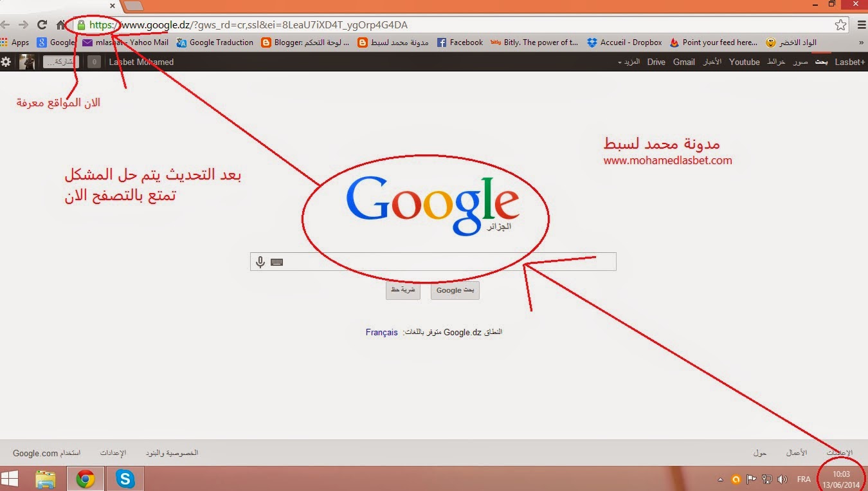
Task: Open the Chrome hamburger menu
Action: click(862, 25)
